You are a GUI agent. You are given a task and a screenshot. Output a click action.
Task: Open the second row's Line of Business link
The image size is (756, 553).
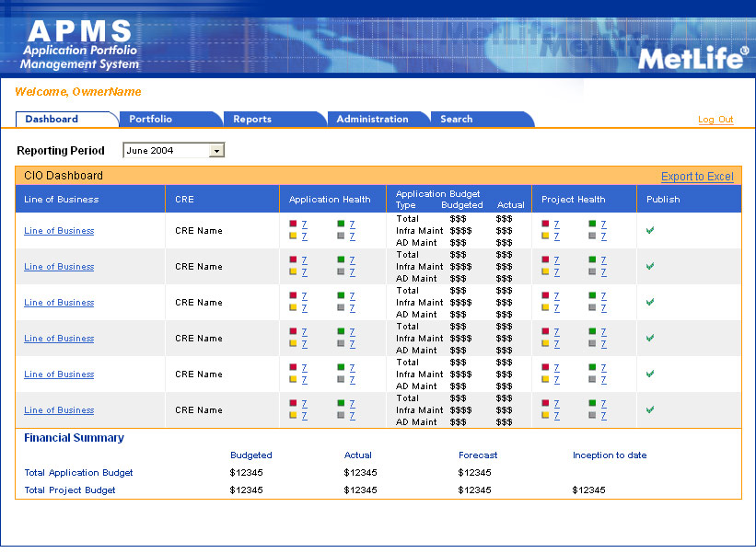(x=59, y=267)
